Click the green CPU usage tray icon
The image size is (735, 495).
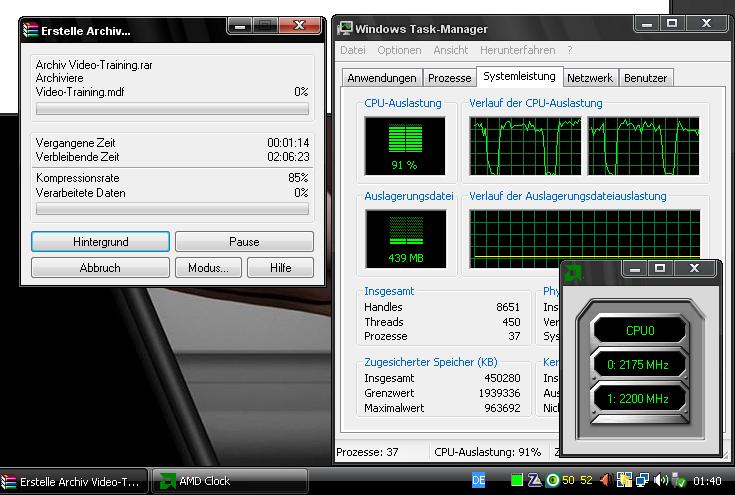click(x=517, y=480)
